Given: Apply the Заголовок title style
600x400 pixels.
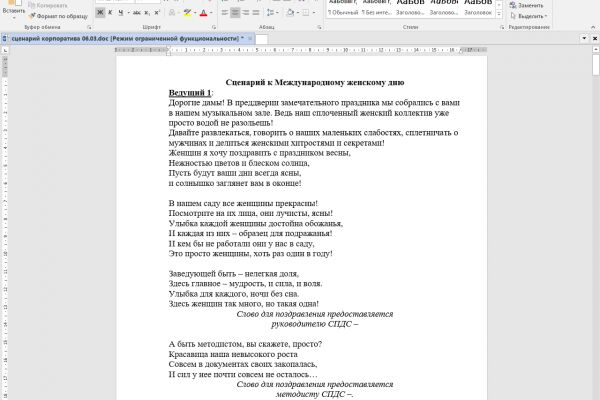Looking at the screenshot, I should point(478,8).
